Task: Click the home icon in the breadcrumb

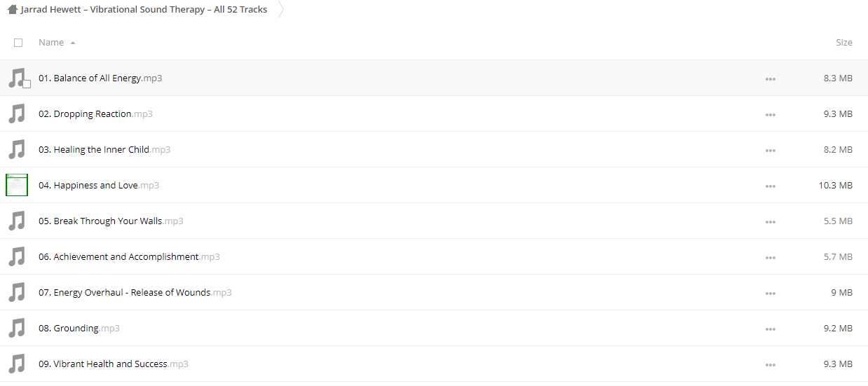Action: coord(12,10)
